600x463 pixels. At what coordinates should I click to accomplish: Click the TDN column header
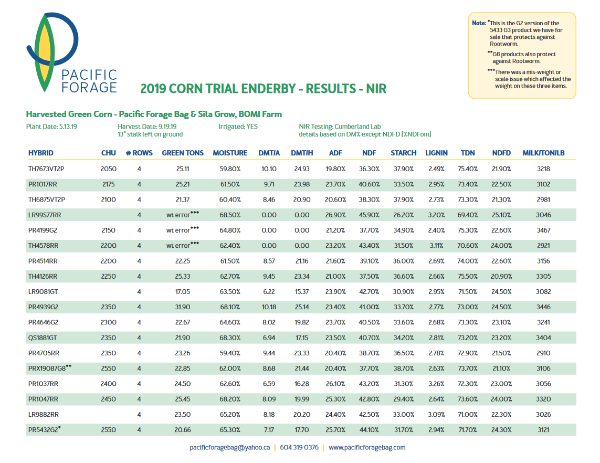[x=468, y=153]
